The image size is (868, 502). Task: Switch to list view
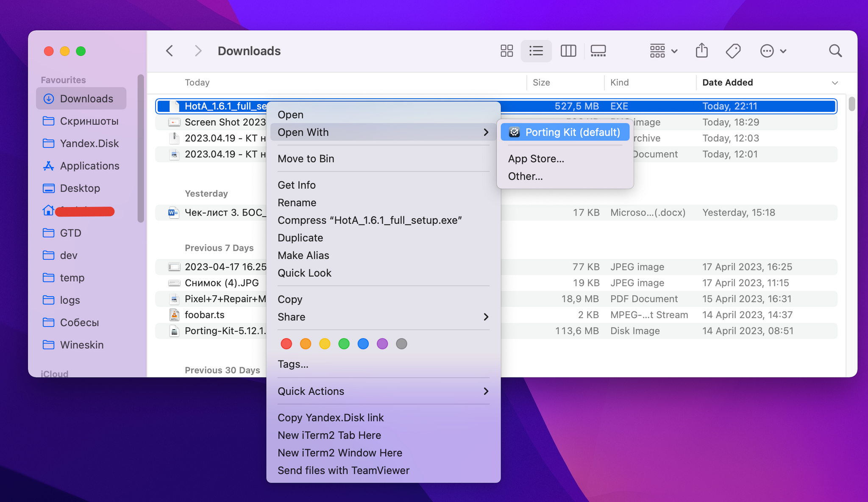536,51
